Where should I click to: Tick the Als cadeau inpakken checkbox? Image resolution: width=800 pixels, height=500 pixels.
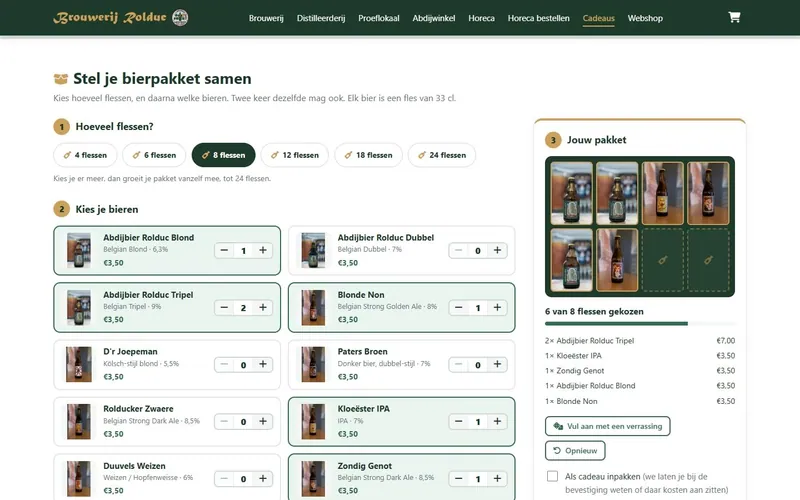(x=552, y=476)
